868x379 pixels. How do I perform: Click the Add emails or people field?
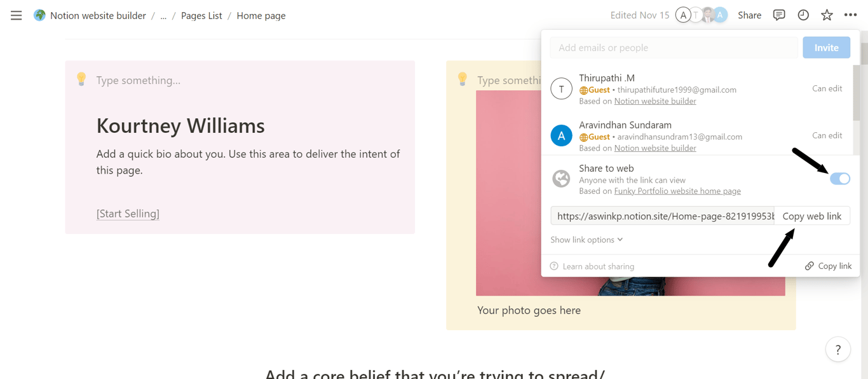pyautogui.click(x=674, y=48)
